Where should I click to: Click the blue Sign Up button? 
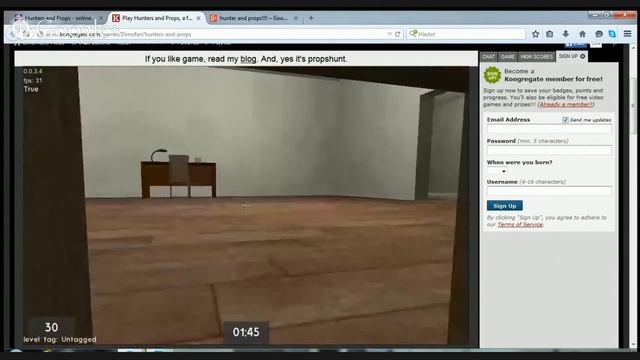point(504,206)
